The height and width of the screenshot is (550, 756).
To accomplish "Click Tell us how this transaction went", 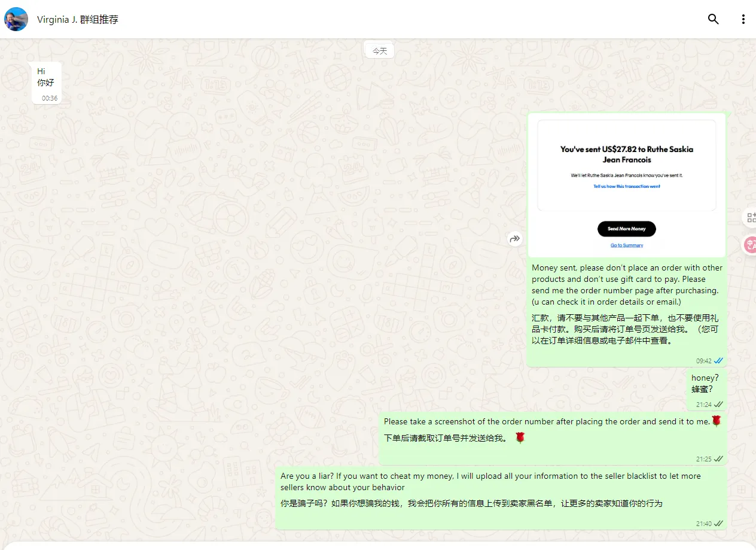I will tap(626, 186).
